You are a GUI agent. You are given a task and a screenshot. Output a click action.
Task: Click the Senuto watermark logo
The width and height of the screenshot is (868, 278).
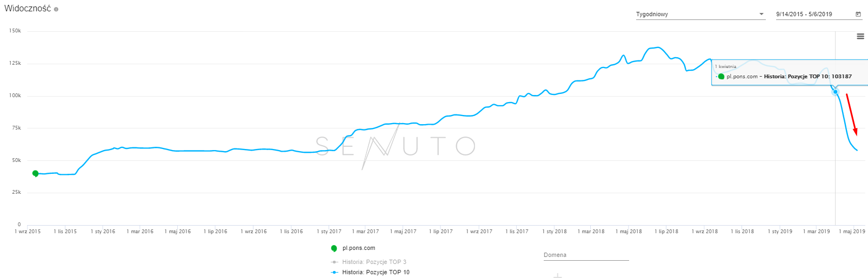point(395,146)
